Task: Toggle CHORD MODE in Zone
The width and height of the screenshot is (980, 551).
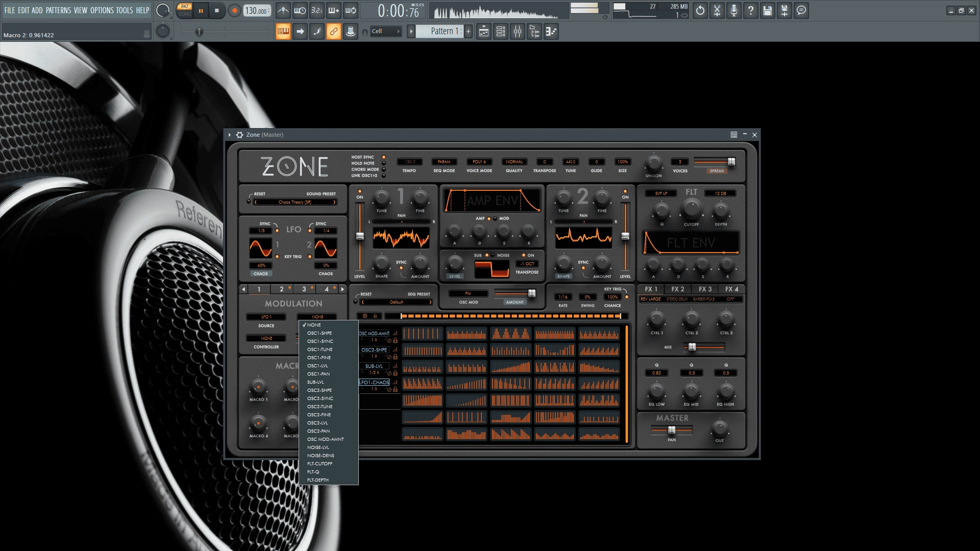Action: 384,169
